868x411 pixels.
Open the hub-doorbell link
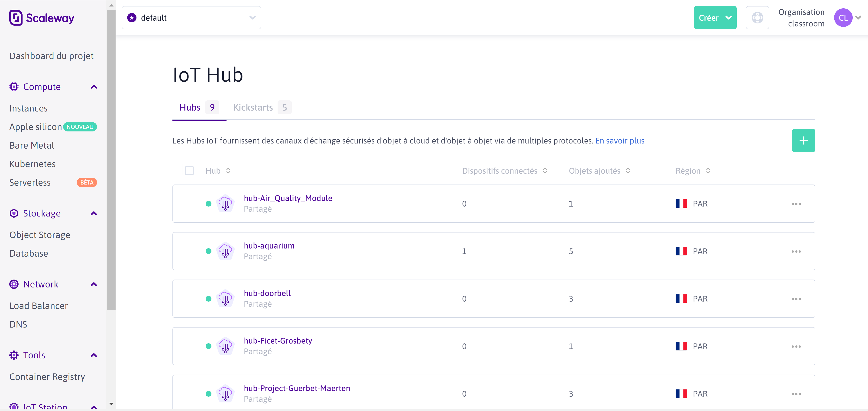[267, 293]
